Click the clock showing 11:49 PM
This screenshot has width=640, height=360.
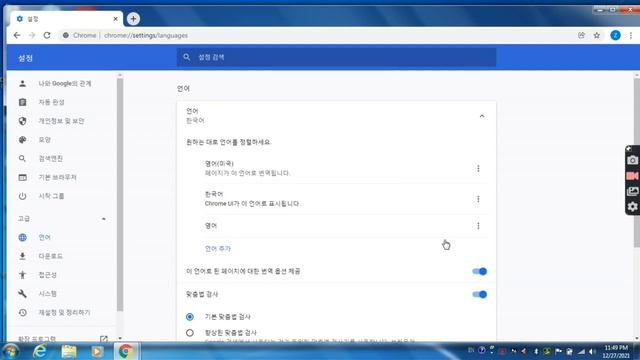(616, 348)
